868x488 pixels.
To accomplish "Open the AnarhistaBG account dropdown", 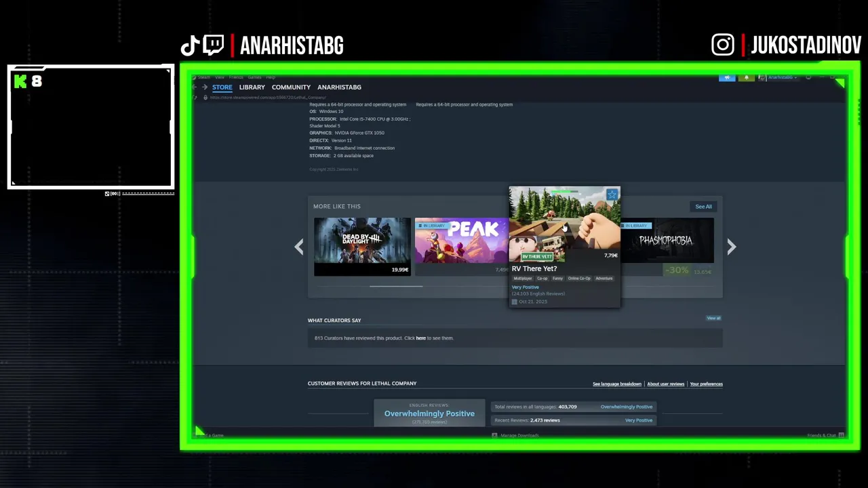I will [782, 77].
